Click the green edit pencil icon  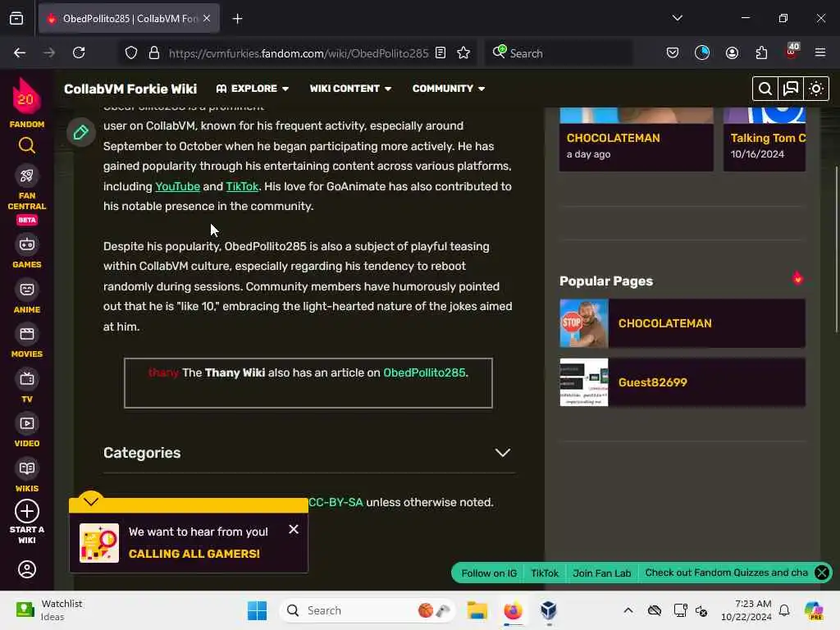(x=81, y=132)
